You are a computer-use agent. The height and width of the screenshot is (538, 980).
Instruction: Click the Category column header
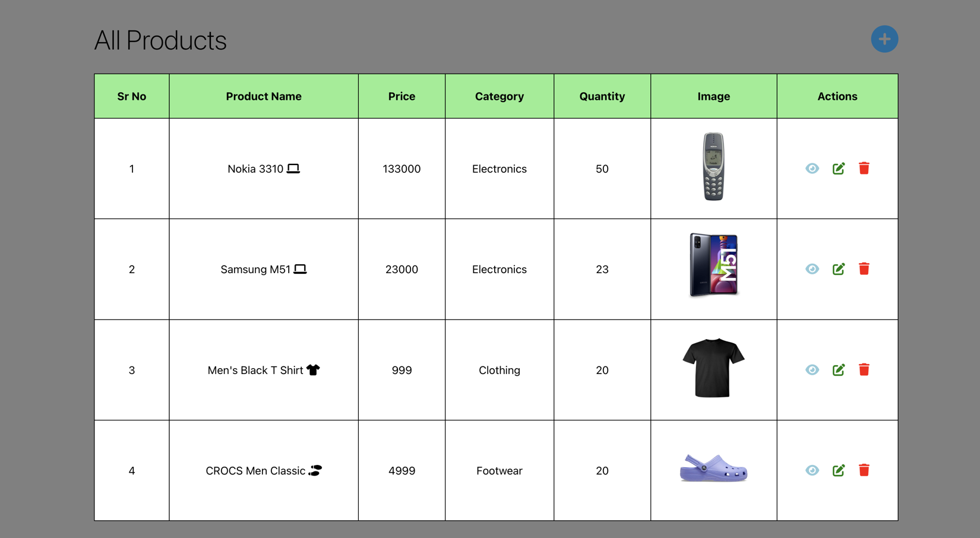(x=500, y=96)
